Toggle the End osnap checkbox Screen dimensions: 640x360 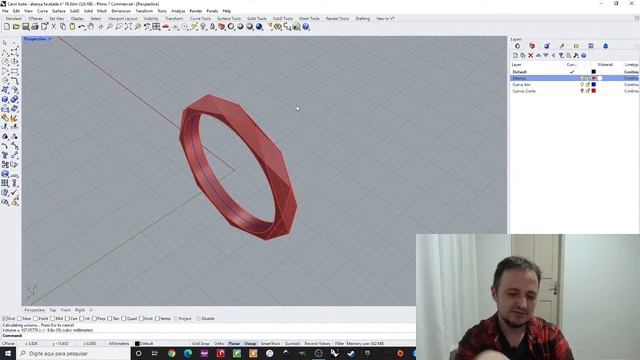(x=4, y=318)
